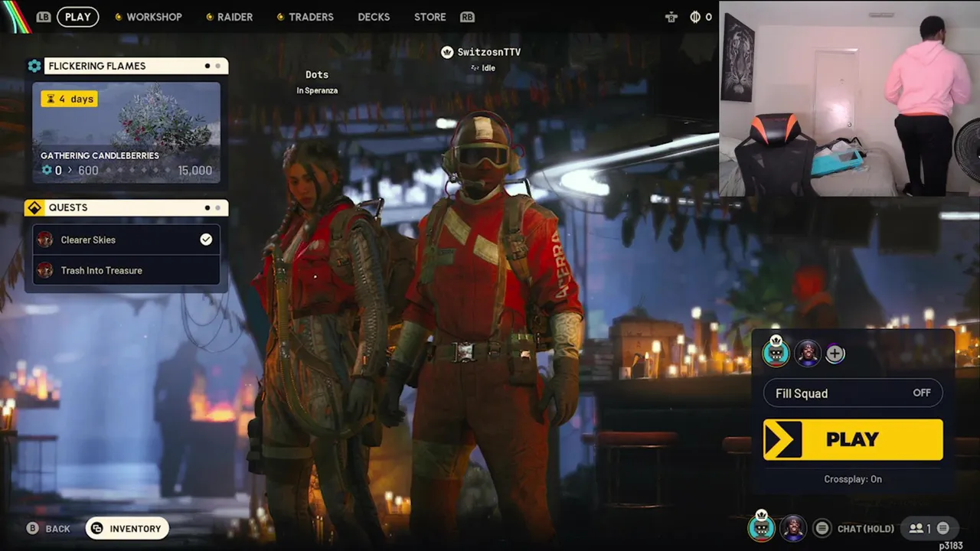Viewport: 980px width, 551px height.
Task: Click the coin currency icon showing 0
Action: click(x=695, y=17)
